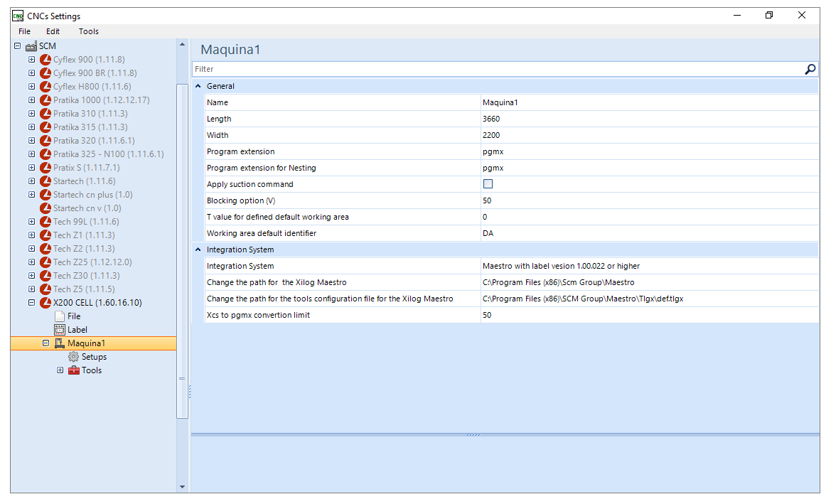Open the Edit menu

click(x=53, y=31)
